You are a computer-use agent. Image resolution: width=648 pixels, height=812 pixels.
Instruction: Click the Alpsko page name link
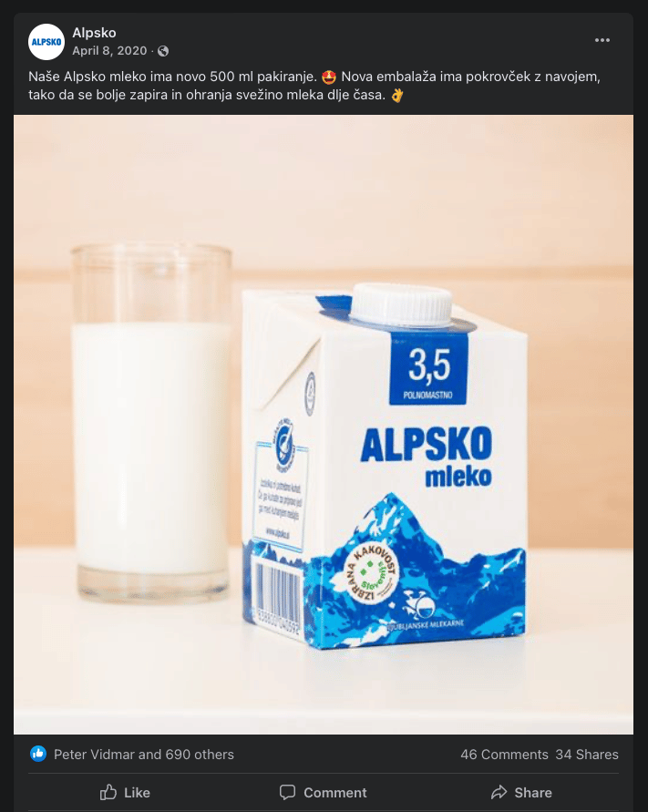point(94,33)
